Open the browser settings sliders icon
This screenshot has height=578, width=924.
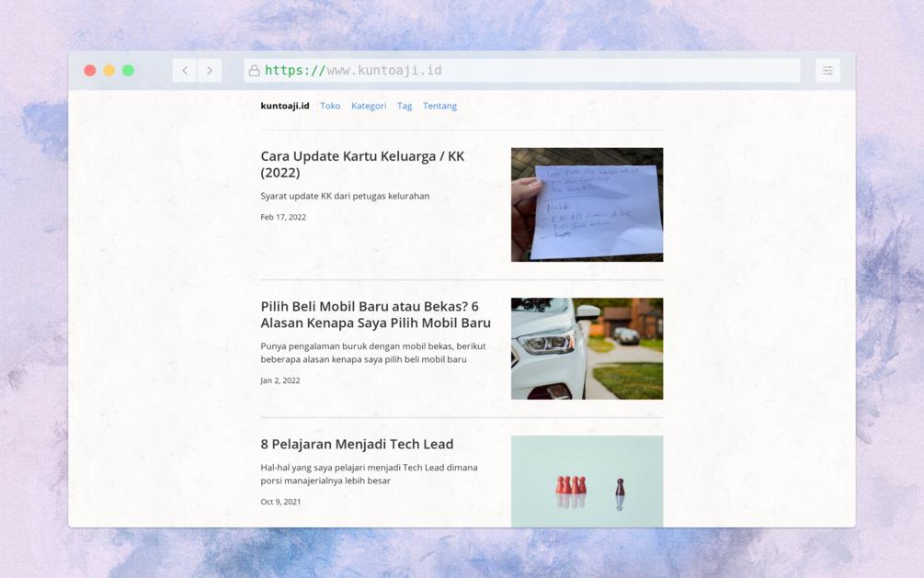point(827,71)
